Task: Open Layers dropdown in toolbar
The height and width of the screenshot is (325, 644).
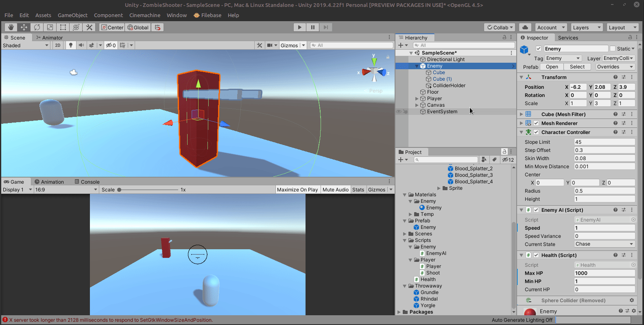Action: (586, 27)
